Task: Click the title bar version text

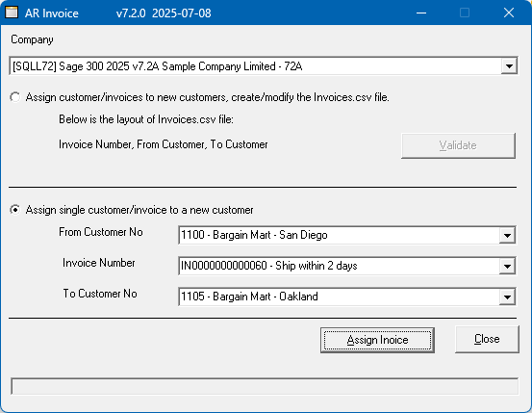Action: coord(164,13)
